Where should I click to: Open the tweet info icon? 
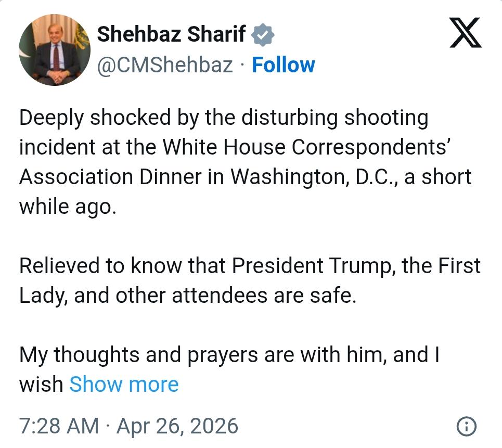pos(466,427)
